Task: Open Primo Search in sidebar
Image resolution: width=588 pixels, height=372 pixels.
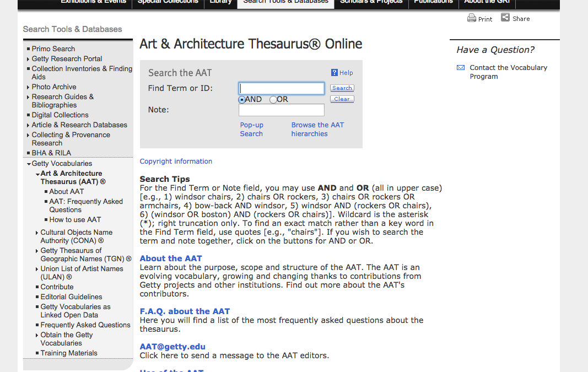Action: (53, 48)
